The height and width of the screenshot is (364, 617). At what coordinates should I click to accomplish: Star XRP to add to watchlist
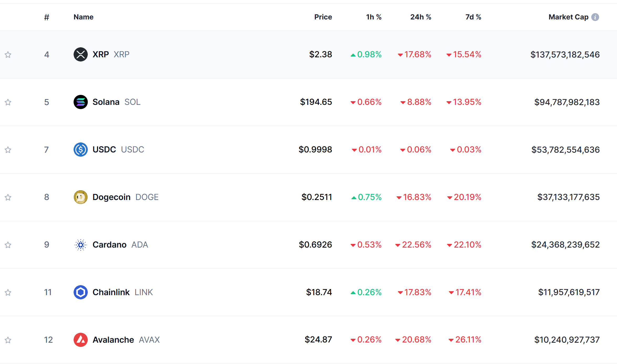point(8,55)
